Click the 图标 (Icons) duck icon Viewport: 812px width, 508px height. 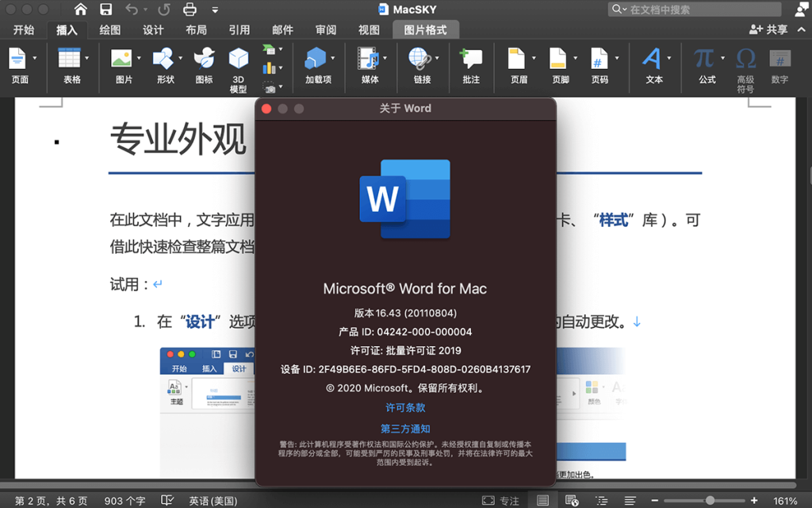coord(204,59)
